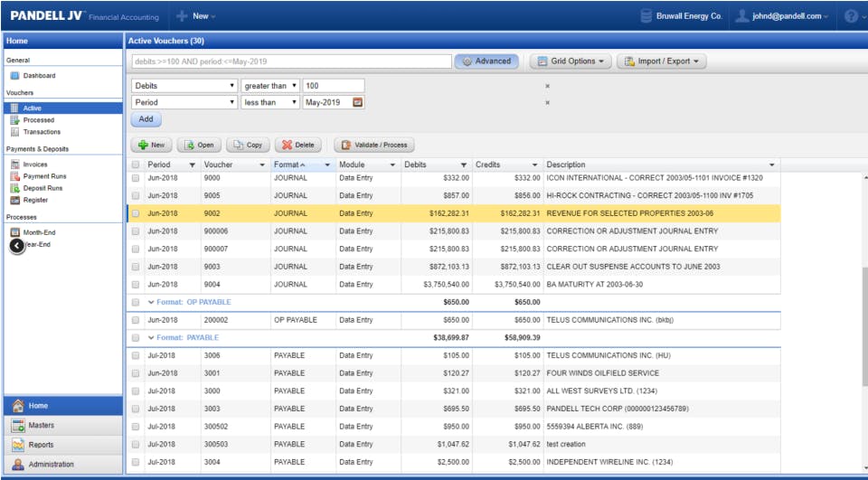Image resolution: width=868 pixels, height=480 pixels.
Task: Select the Processed vouchers icon
Action: 15,120
